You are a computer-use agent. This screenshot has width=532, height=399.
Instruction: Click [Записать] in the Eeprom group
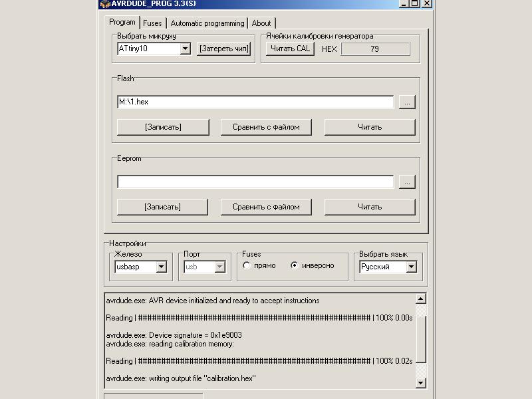click(162, 207)
